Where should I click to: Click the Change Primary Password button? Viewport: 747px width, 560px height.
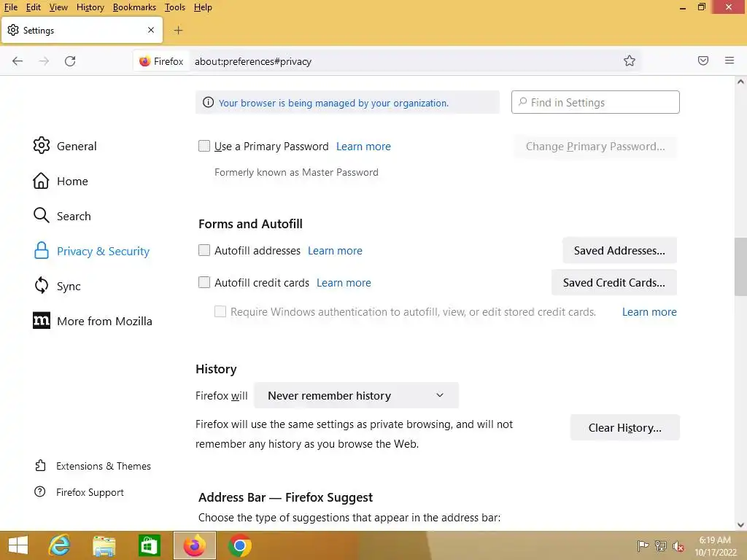[x=595, y=146]
